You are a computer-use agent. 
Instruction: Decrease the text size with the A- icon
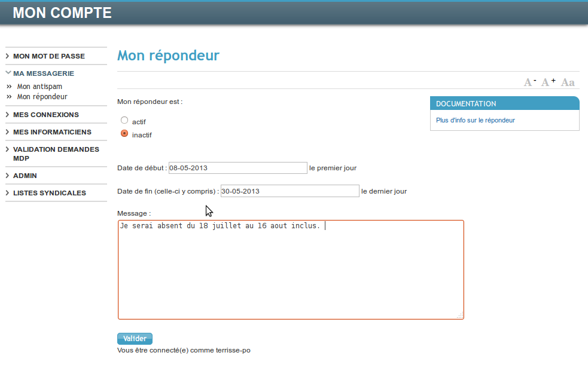pos(528,81)
